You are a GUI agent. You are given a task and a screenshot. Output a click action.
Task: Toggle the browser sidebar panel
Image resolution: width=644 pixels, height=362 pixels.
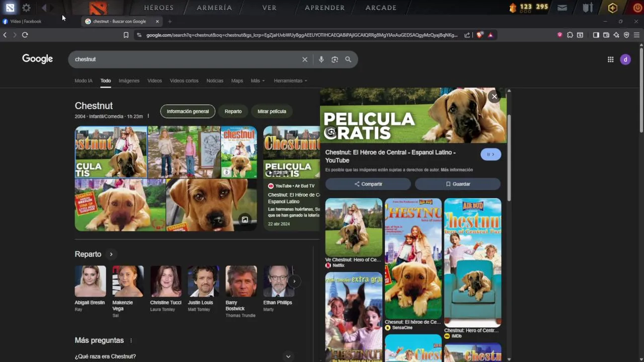pyautogui.click(x=596, y=35)
